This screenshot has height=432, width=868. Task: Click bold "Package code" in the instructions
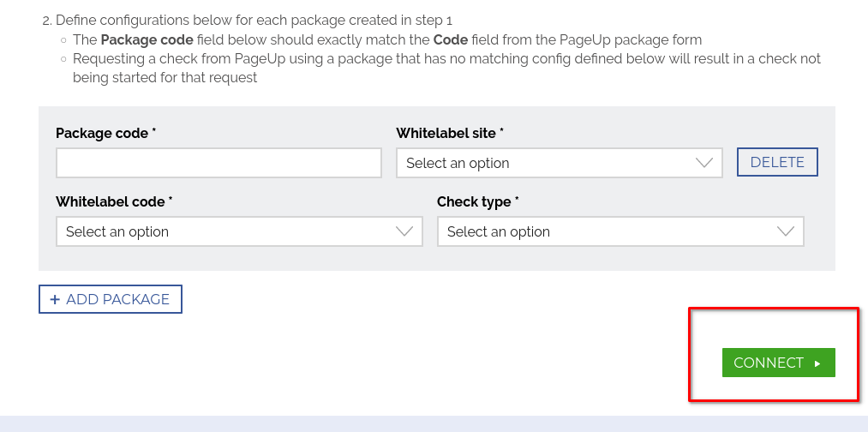140,39
